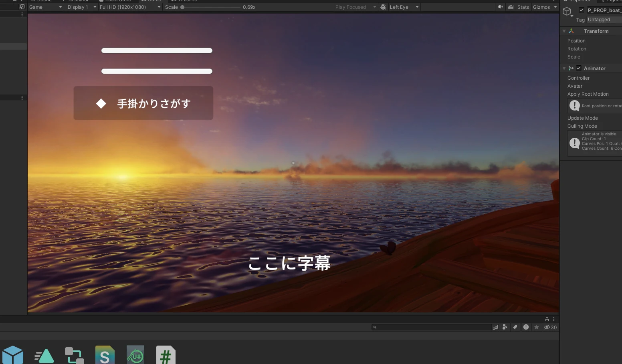The image size is (622, 364).
Task: Toggle hidden packages visibility count
Action: pyautogui.click(x=550, y=327)
